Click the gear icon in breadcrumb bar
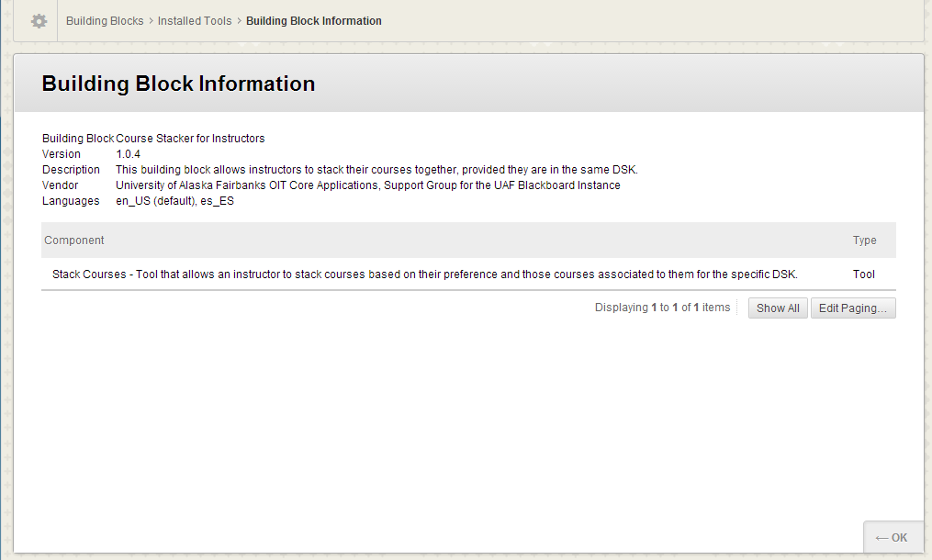The height and width of the screenshot is (560, 932). [x=39, y=21]
